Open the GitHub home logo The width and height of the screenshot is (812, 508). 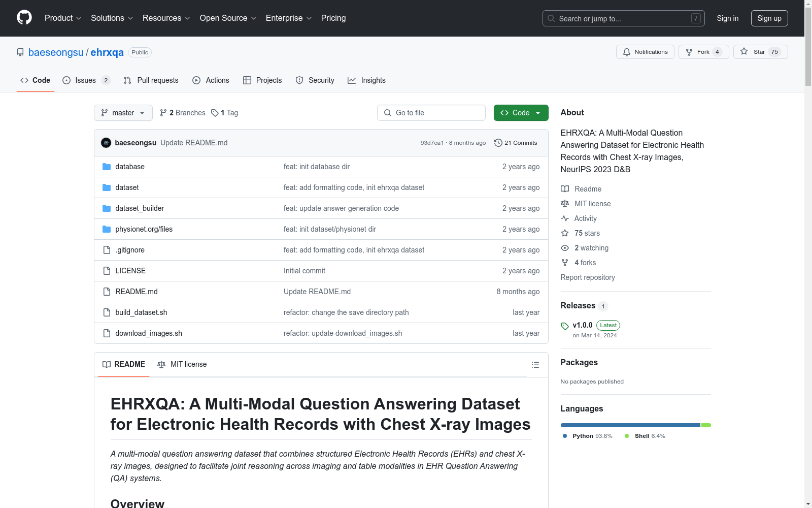[x=24, y=18]
